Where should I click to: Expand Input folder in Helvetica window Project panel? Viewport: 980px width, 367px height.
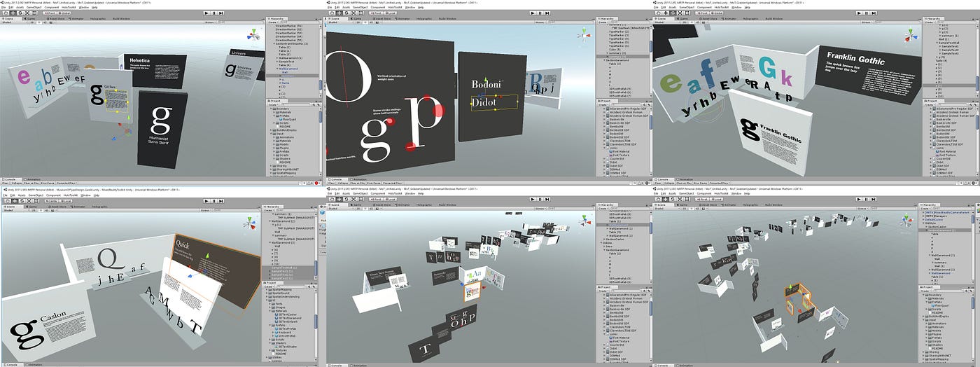tap(271, 134)
